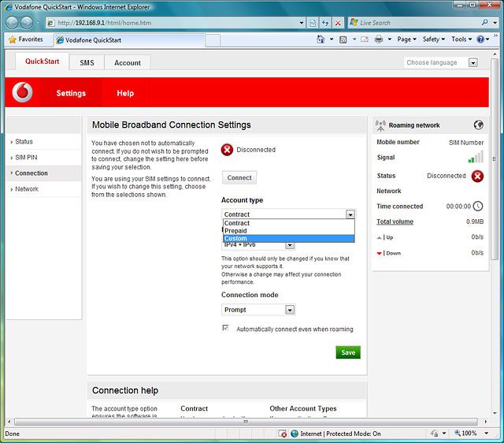Select Custom in account type list
The width and height of the screenshot is (504, 443).
pyautogui.click(x=288, y=239)
